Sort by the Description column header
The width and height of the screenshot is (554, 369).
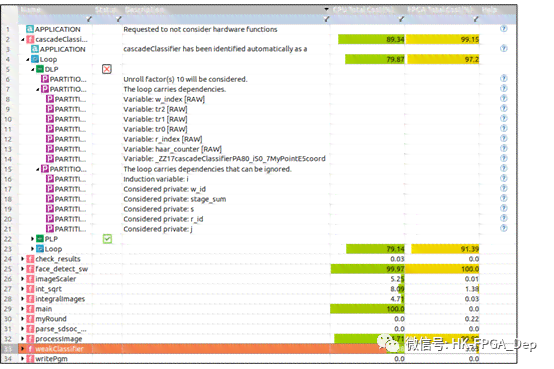pos(226,10)
